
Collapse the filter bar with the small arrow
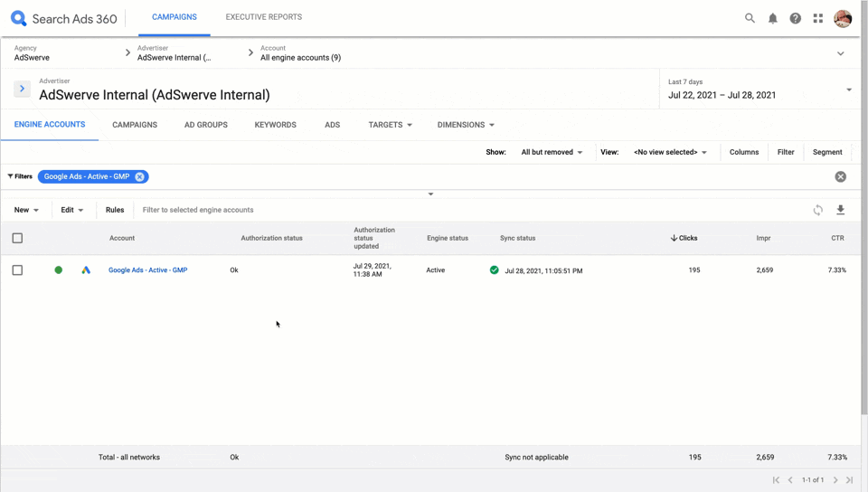click(x=430, y=194)
